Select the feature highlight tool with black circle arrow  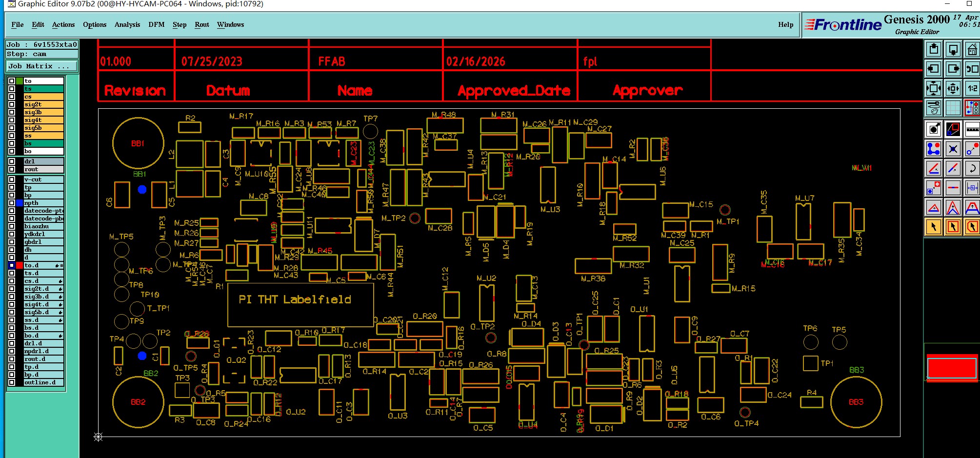[934, 129]
